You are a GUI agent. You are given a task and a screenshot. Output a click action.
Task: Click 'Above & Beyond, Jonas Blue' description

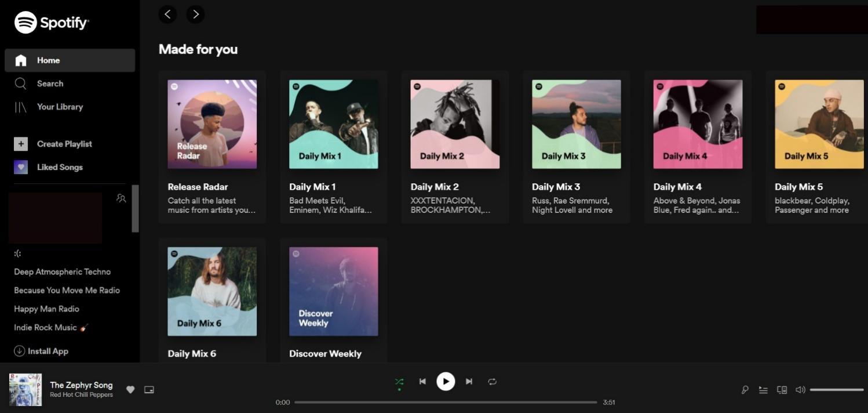[x=696, y=205]
